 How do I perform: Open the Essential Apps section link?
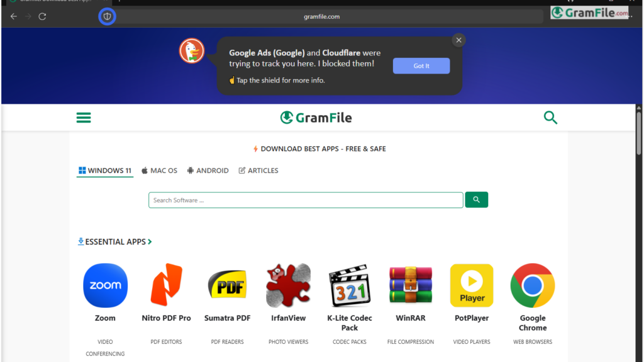[115, 242]
